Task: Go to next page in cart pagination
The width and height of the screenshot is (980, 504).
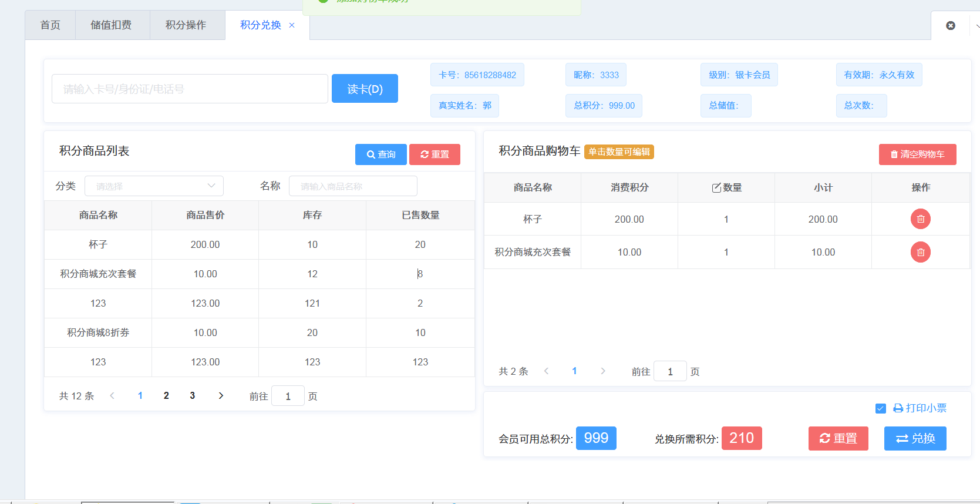Action: [603, 371]
